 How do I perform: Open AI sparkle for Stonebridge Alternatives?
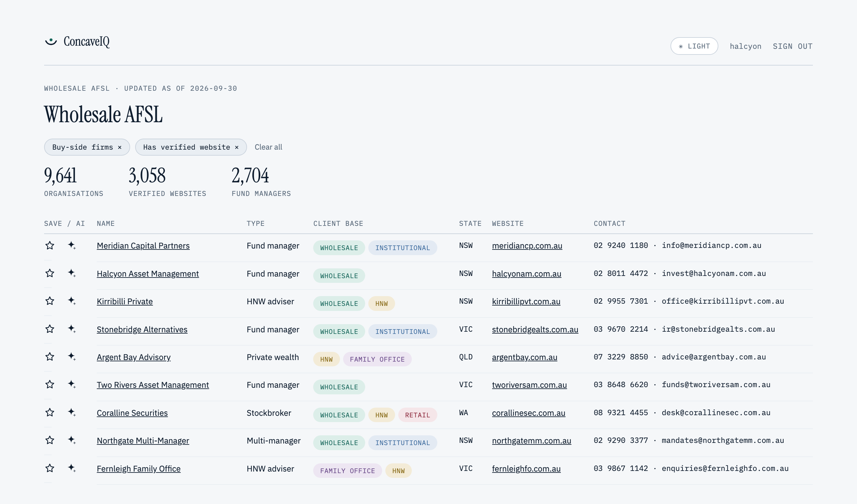coord(72,329)
